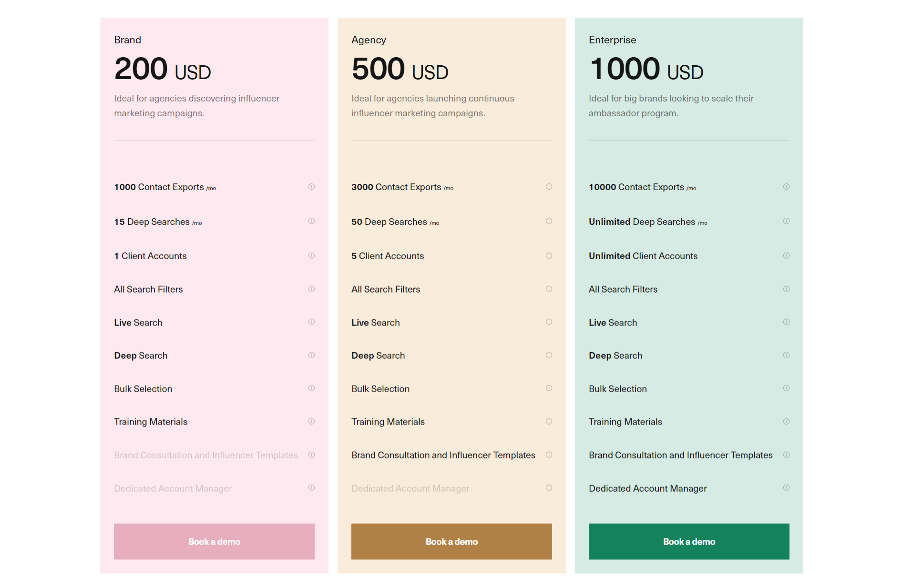This screenshot has height=588, width=902.
Task: Click info icon for Enterprise Live Search
Action: (786, 322)
